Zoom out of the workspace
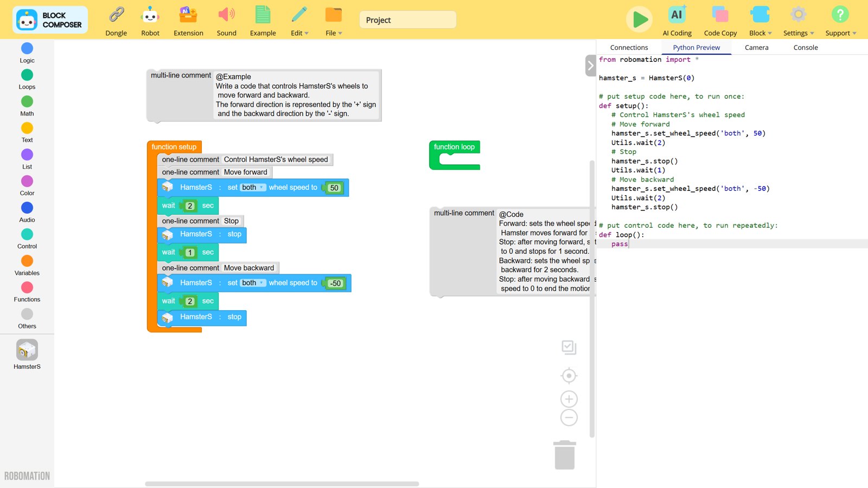 pyautogui.click(x=569, y=418)
